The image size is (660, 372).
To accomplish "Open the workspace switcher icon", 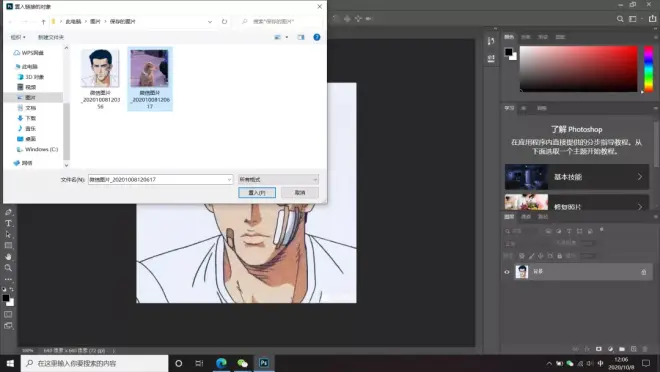I will 633,19.
